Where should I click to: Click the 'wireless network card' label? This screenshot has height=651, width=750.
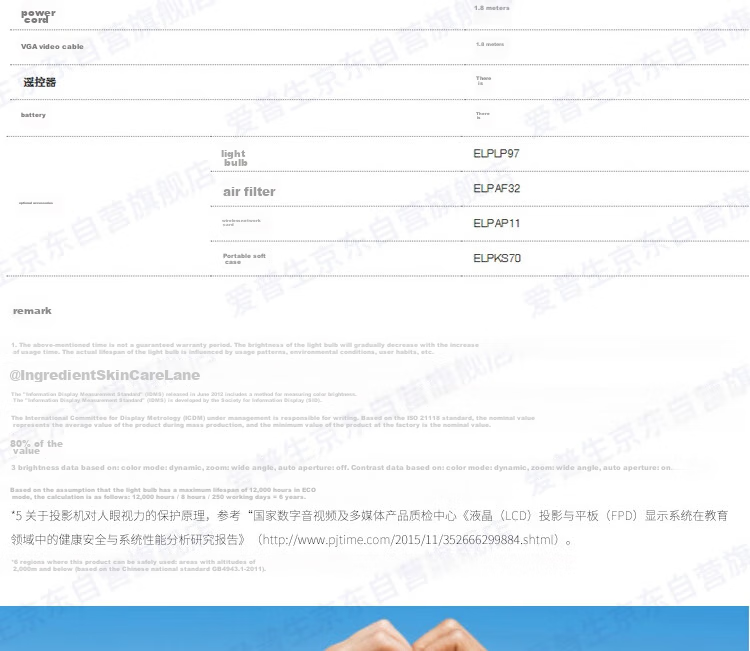[241, 222]
